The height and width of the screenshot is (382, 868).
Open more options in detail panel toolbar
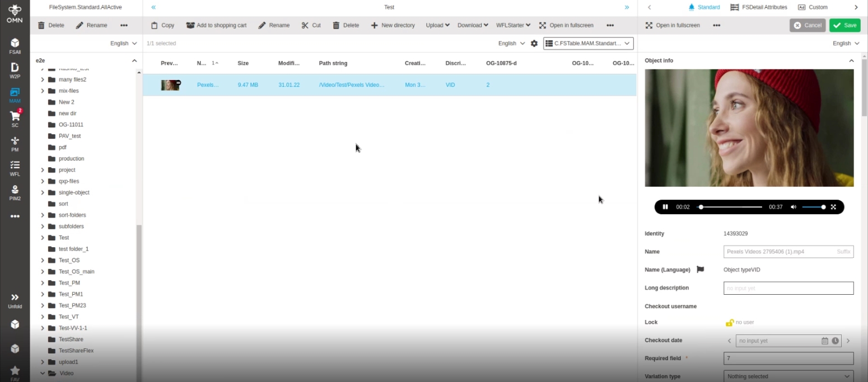tap(717, 25)
